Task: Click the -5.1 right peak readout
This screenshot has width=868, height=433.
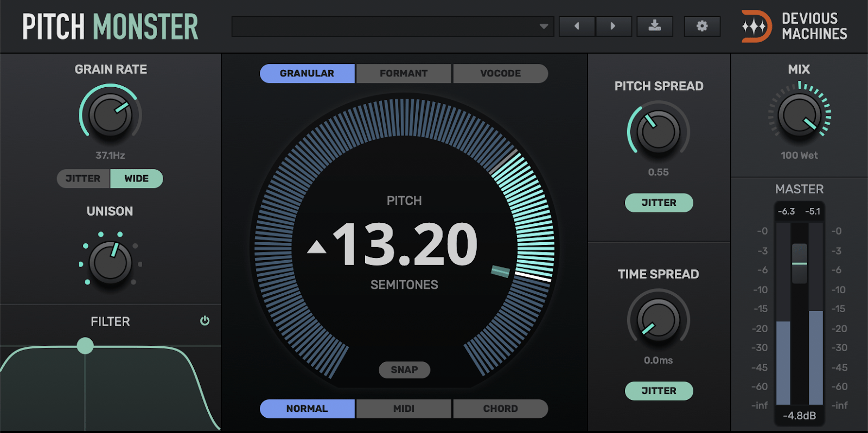Action: (813, 211)
